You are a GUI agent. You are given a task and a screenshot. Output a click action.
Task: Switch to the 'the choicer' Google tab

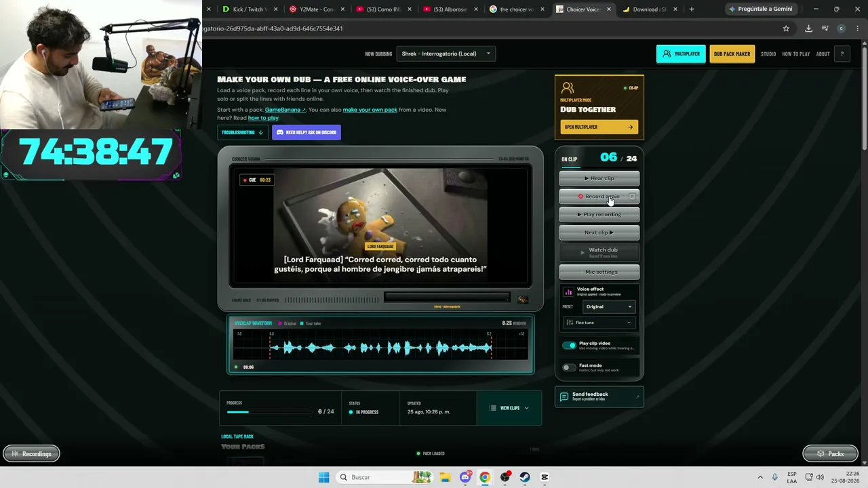pos(515,9)
